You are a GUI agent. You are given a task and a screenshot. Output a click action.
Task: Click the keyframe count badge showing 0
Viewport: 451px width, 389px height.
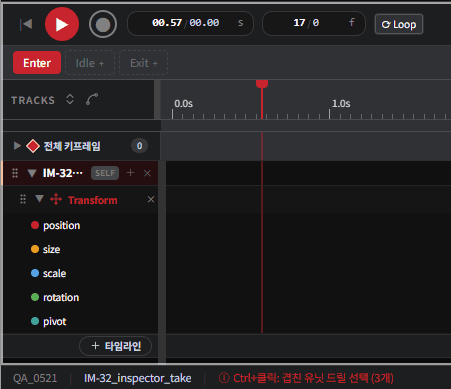139,146
